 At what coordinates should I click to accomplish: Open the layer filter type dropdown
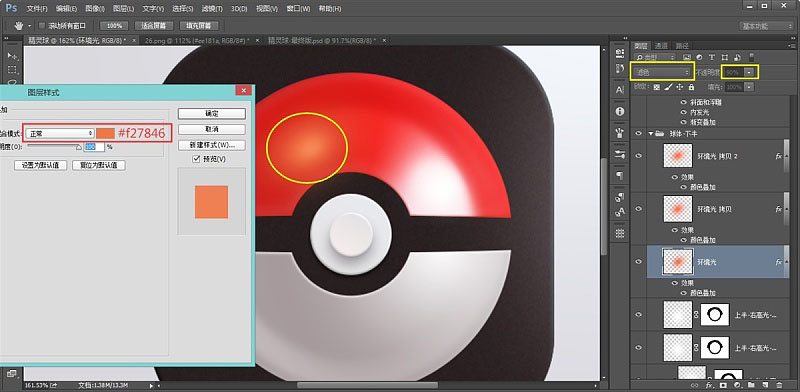click(x=656, y=57)
